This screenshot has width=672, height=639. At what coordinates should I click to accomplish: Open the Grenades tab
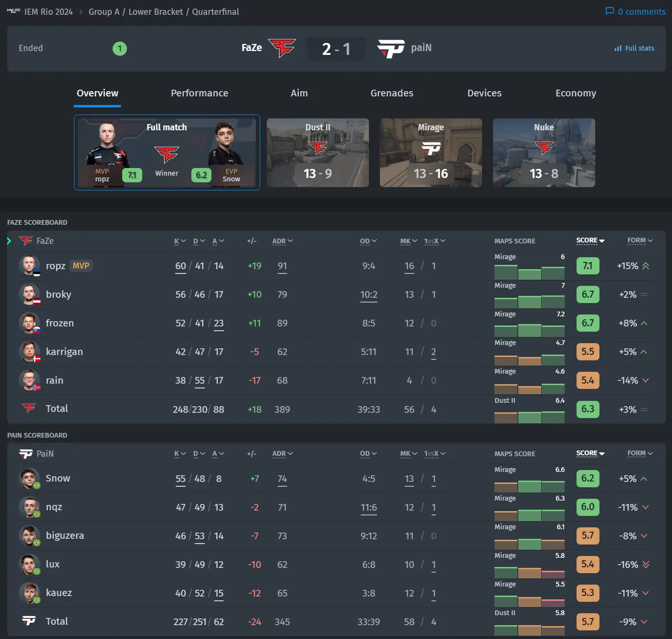pyautogui.click(x=392, y=93)
